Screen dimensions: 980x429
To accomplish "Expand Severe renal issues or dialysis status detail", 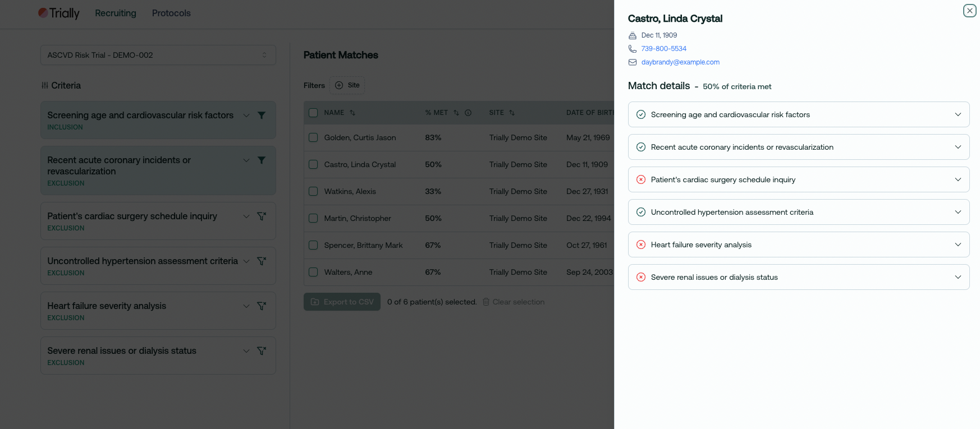I will point(798,277).
